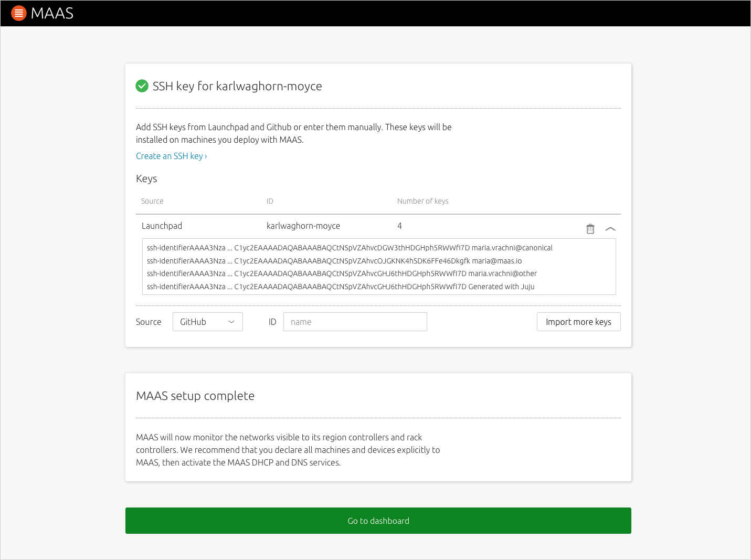Click the Source label beside dropdown
This screenshot has height=560, width=751.
click(149, 322)
